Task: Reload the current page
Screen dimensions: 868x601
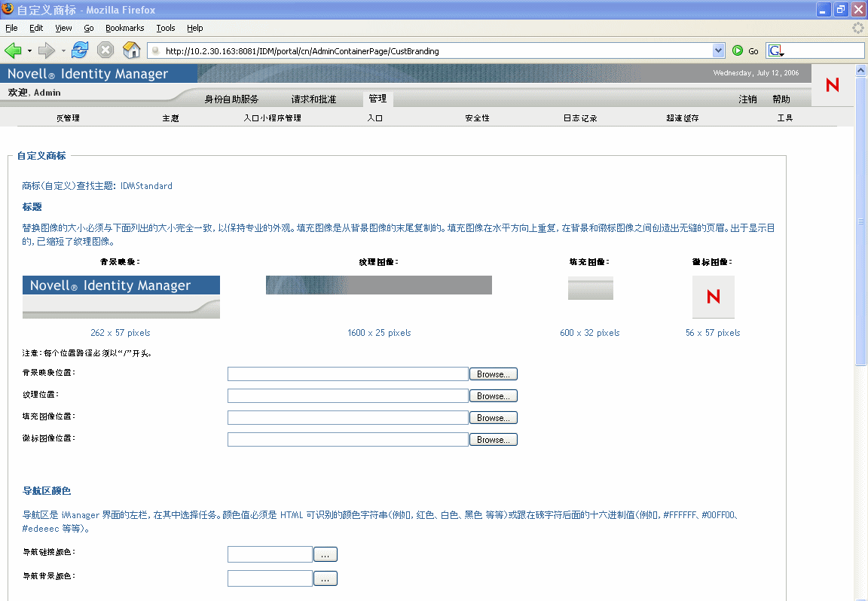Action: point(79,50)
